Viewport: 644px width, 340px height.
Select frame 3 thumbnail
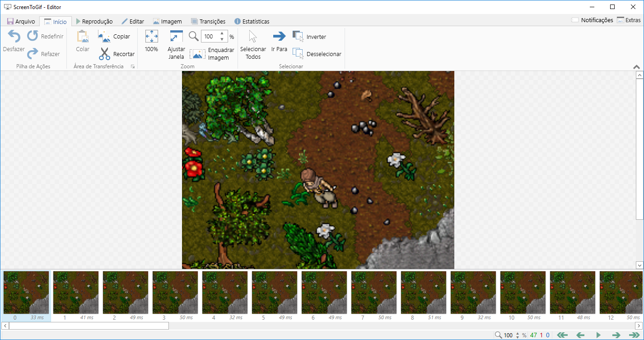pyautogui.click(x=175, y=293)
